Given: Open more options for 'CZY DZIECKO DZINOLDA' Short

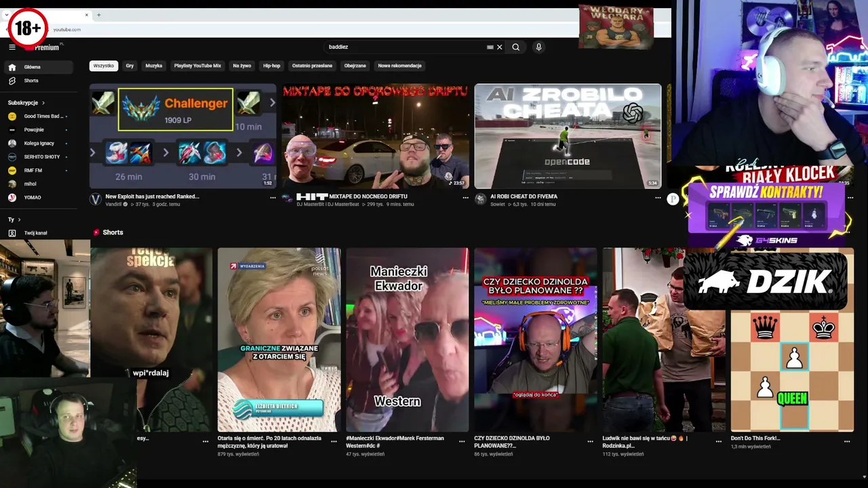Looking at the screenshot, I should 590,441.
